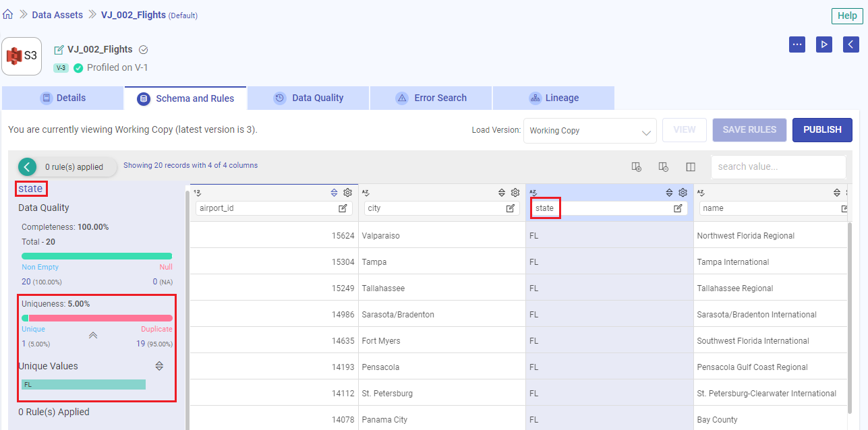Open the Load Version dropdown
Image resolution: width=868 pixels, height=430 pixels.
pyautogui.click(x=589, y=131)
